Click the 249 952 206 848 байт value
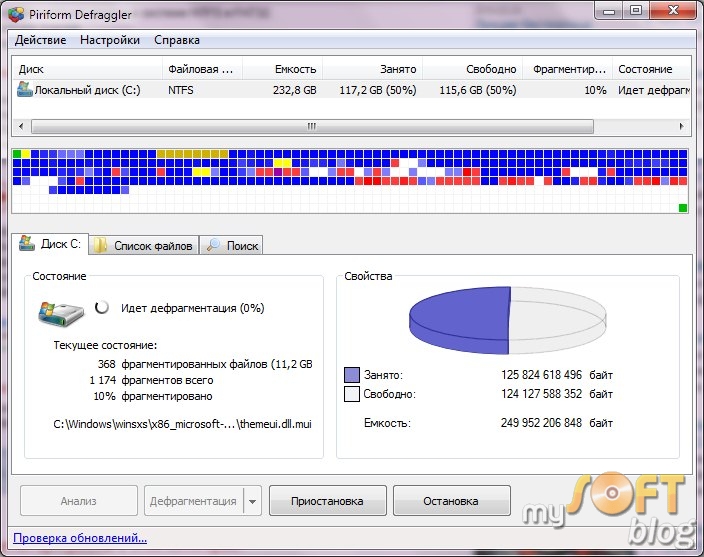704x557 pixels. (x=557, y=423)
